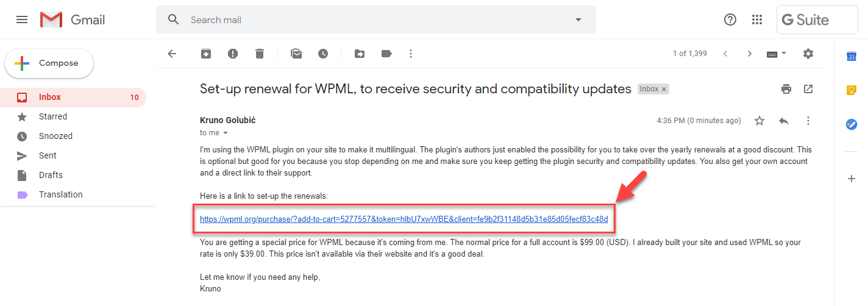The width and height of the screenshot is (868, 306).
Task: Compose a new email
Action: tap(49, 63)
